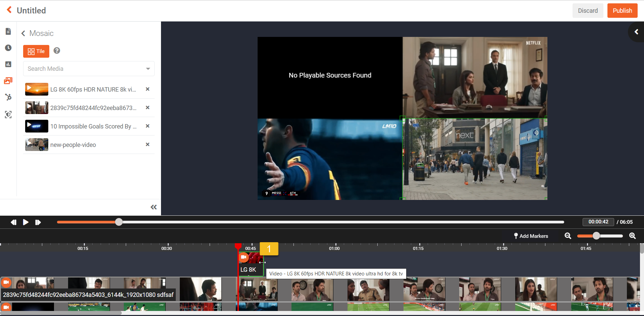Expand the Search Media dropdown
Screen dimensions: 644x316
pos(148,69)
